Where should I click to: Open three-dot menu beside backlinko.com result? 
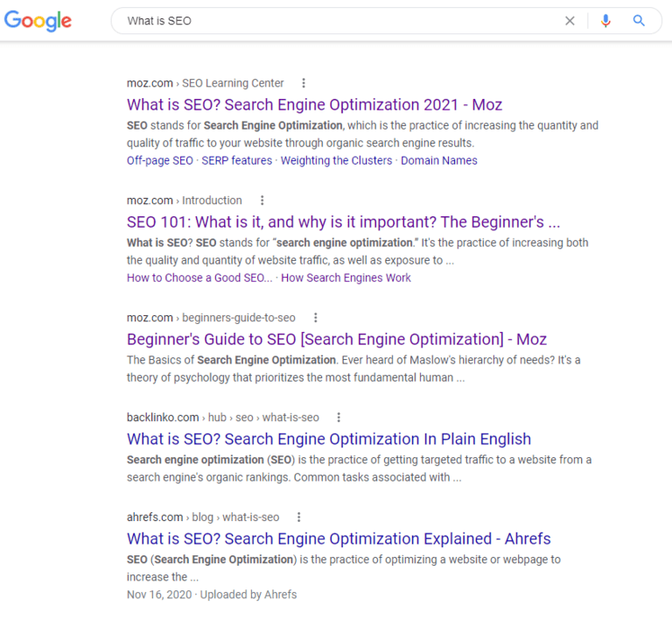pos(339,418)
